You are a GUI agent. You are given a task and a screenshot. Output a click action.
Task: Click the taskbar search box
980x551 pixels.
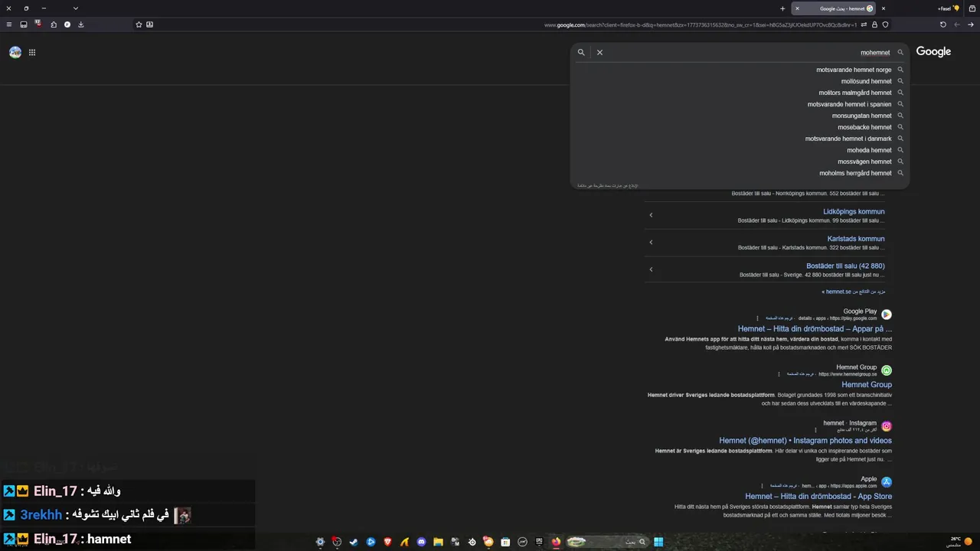point(609,542)
